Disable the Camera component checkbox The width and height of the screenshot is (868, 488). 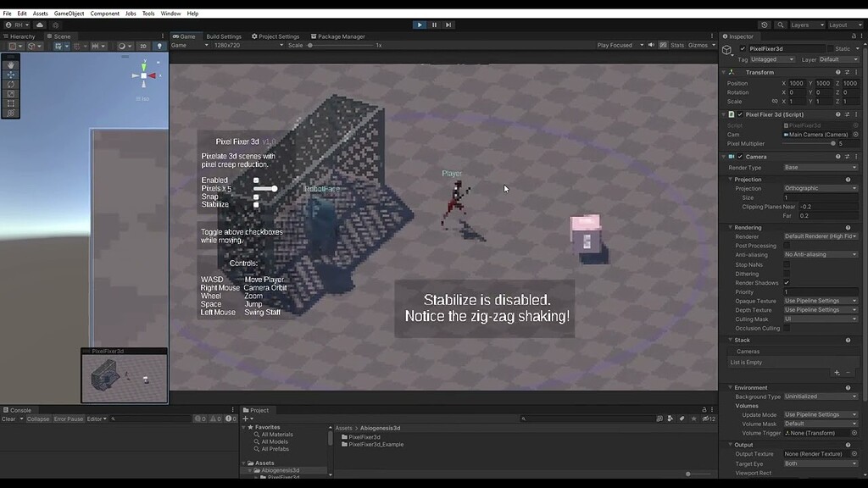click(741, 156)
